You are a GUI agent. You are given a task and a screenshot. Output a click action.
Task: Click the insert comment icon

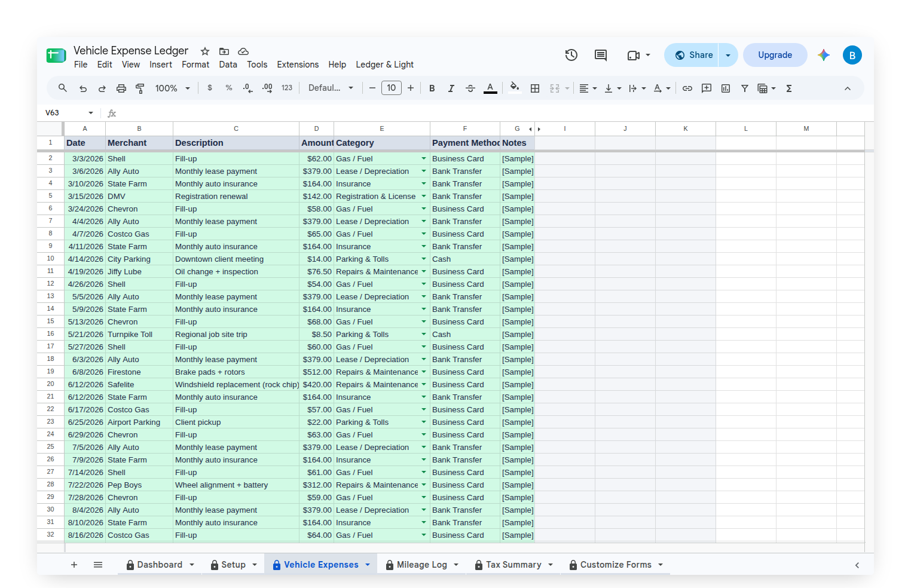click(707, 88)
